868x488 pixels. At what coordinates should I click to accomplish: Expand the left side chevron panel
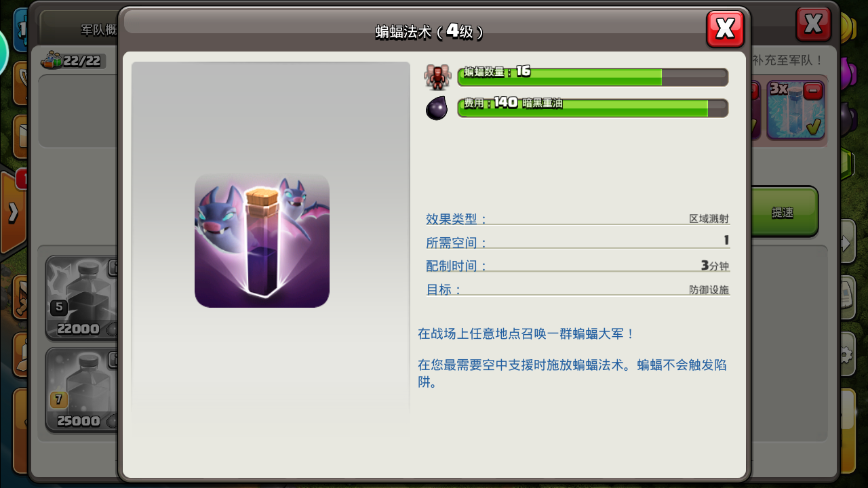pos(14,213)
